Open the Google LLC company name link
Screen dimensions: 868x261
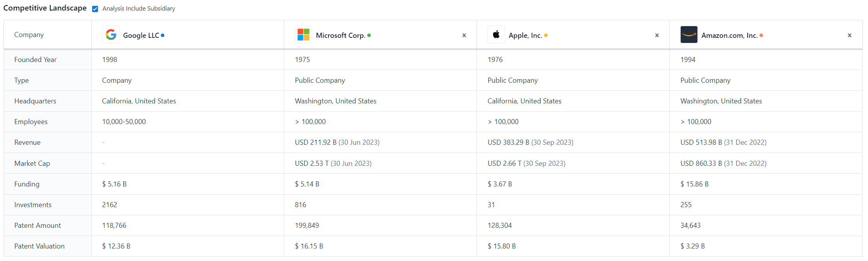141,36
